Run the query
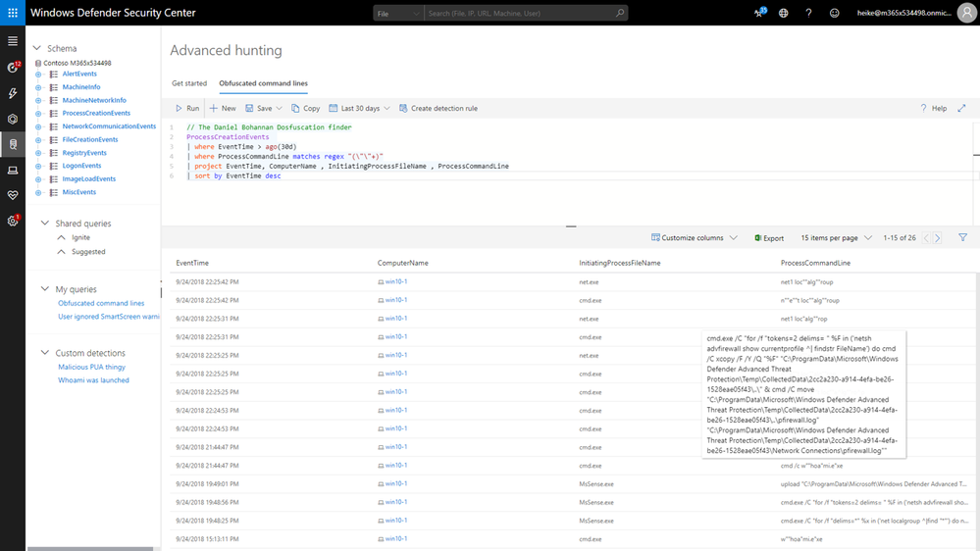This screenshot has width=980, height=551. (x=187, y=108)
